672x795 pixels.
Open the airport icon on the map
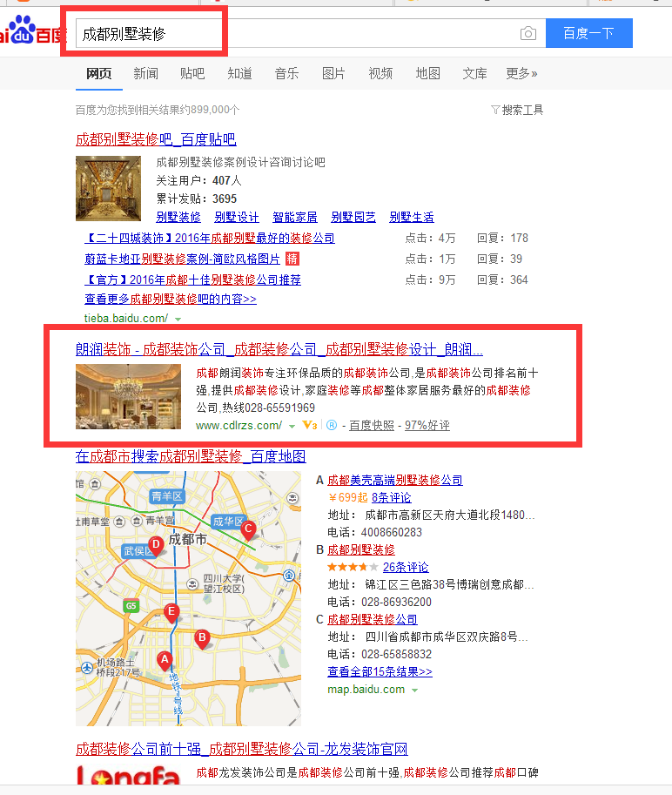[87, 668]
